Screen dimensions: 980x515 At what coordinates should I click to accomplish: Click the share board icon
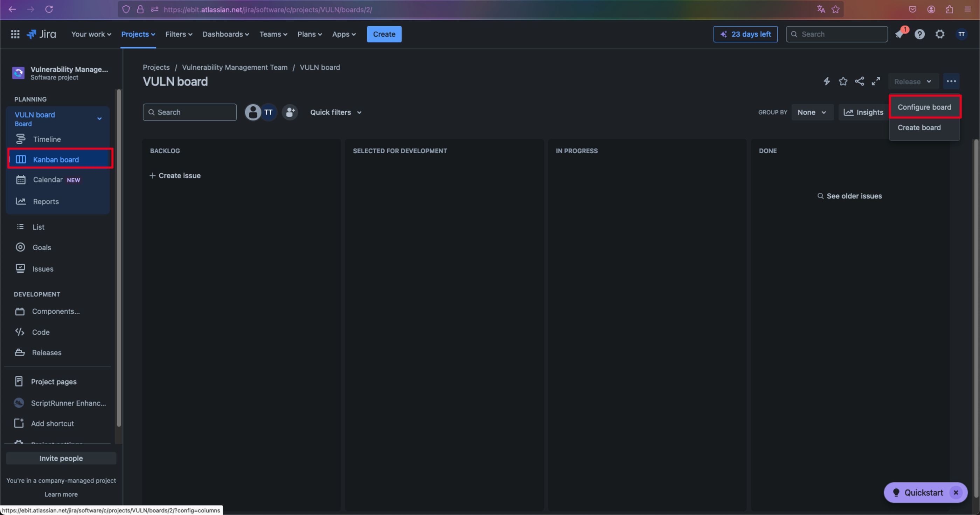point(860,81)
